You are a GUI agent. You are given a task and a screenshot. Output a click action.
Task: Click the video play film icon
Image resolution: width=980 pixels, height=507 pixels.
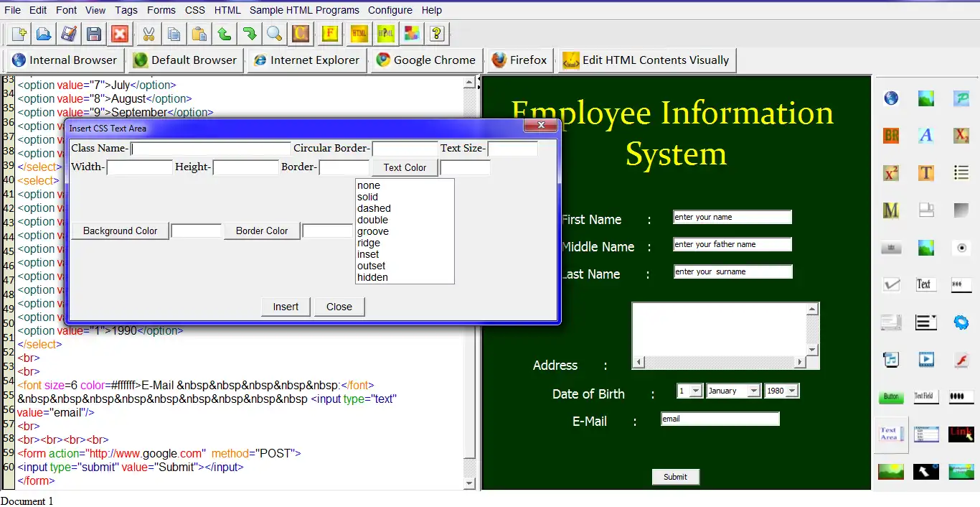(x=926, y=359)
